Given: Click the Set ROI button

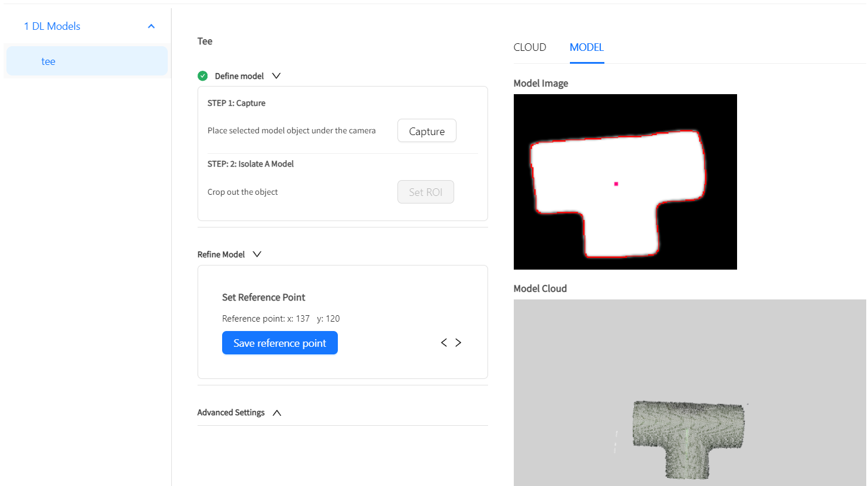Looking at the screenshot, I should [x=426, y=192].
